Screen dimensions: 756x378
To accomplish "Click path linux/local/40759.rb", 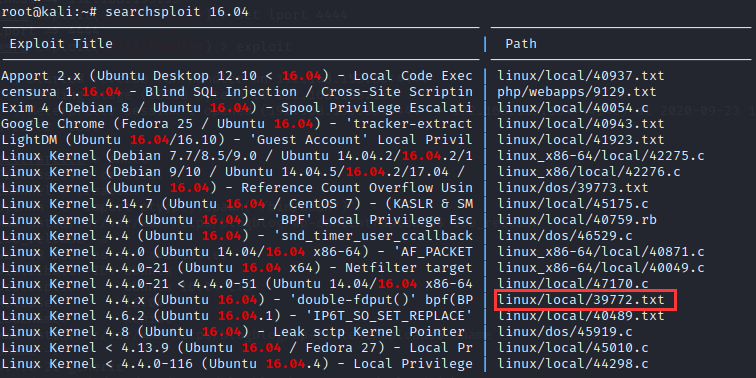I will tap(577, 219).
